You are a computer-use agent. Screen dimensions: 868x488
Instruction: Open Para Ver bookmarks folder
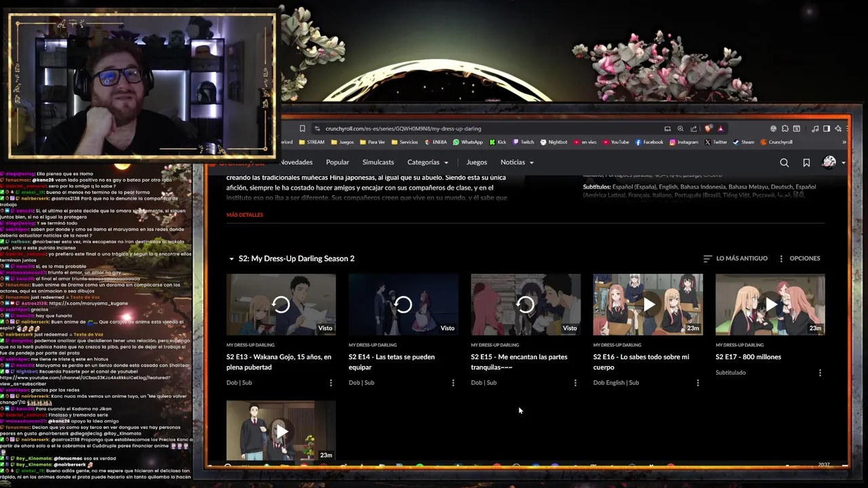tap(372, 142)
